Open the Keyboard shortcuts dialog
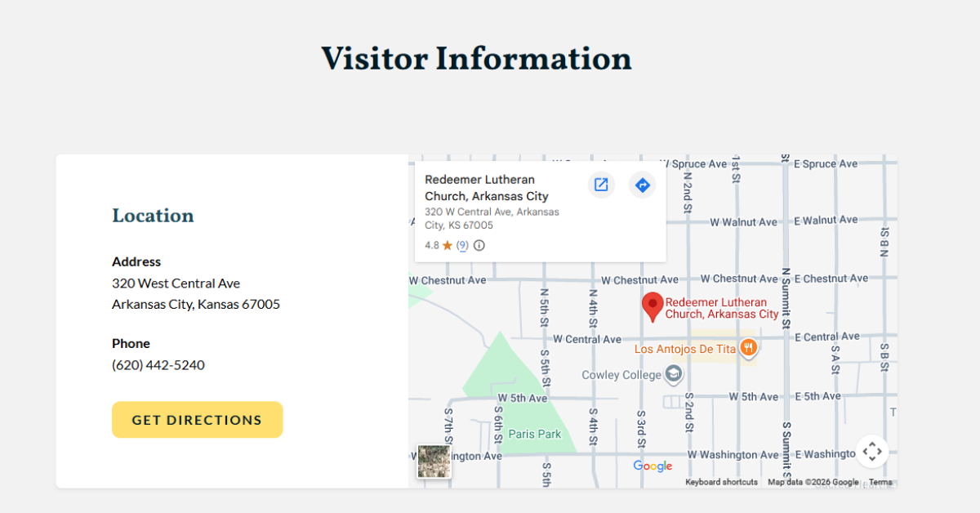The width and height of the screenshot is (980, 513). tap(721, 482)
